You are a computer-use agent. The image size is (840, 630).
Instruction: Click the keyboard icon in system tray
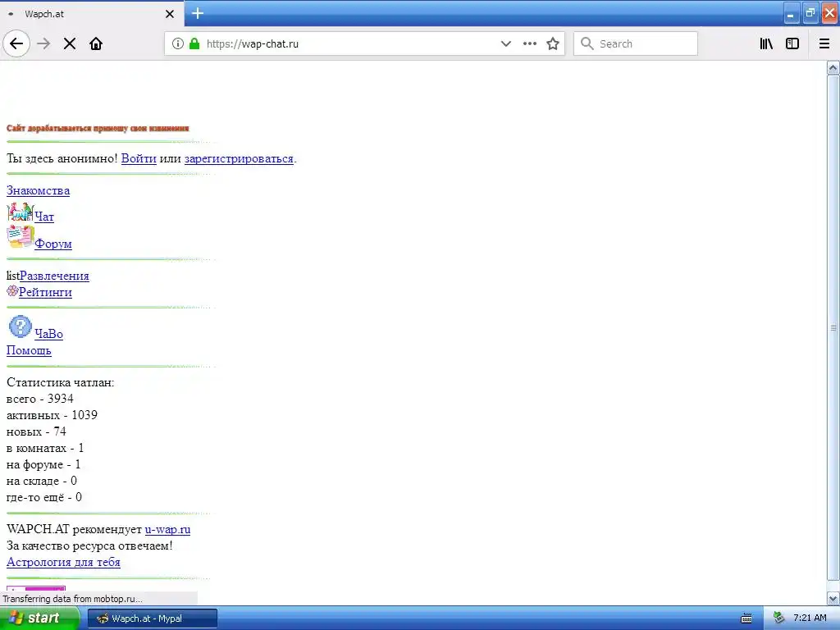tap(746, 619)
